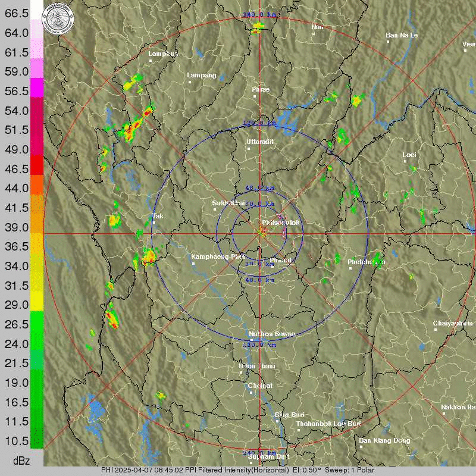476x476 pixels.
Task: Click the PPI Filtered Intensity(Horizontal) caption
Action: [x=237, y=470]
